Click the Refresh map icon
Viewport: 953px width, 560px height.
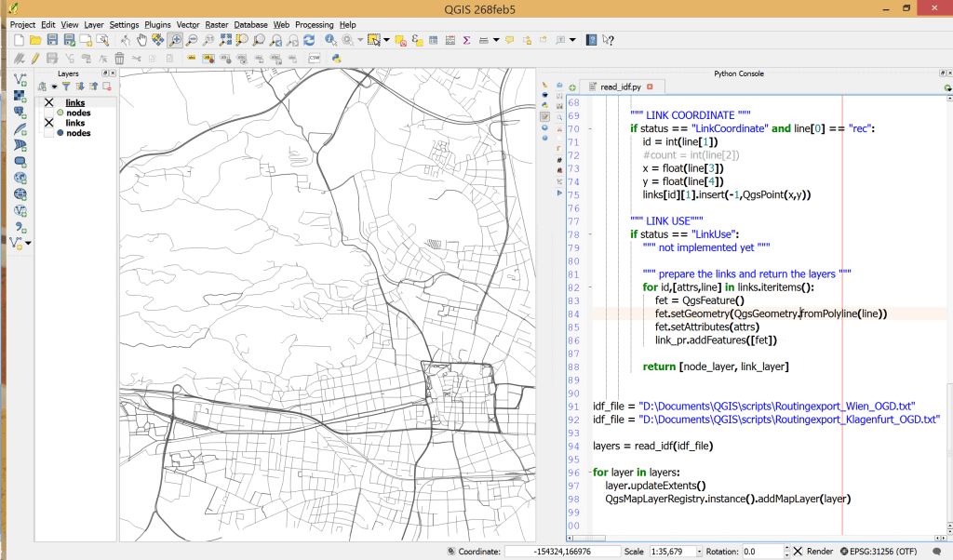[308, 40]
